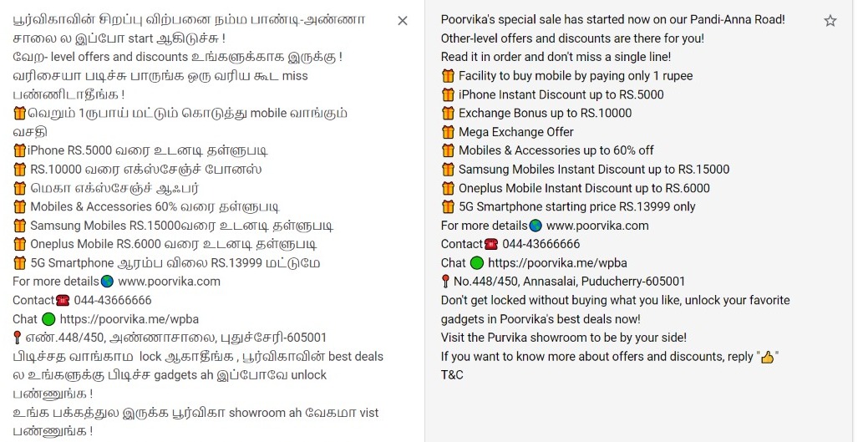Click the globe icon in the Tamil source text
Screen dimensions: 868x442
[107, 282]
